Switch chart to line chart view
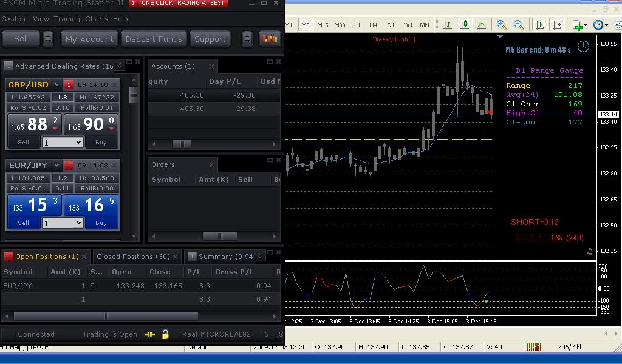The image size is (622, 364). coord(482,25)
